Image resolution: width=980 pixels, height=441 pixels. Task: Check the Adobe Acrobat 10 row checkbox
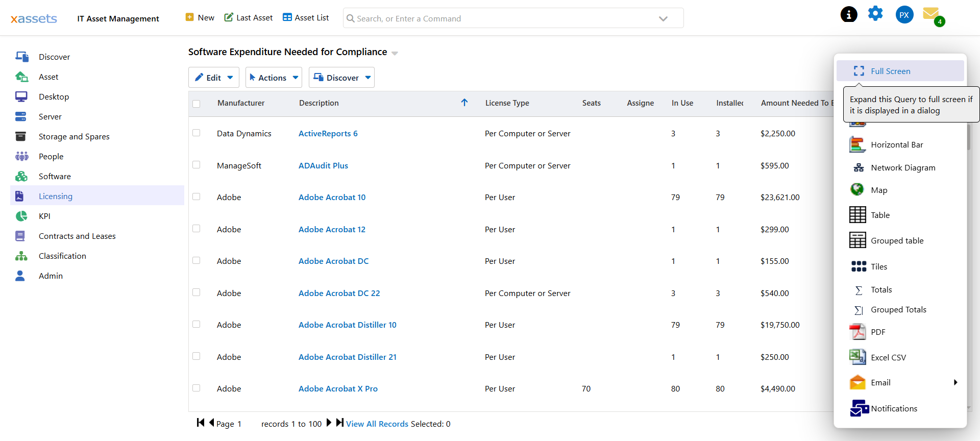click(x=196, y=197)
